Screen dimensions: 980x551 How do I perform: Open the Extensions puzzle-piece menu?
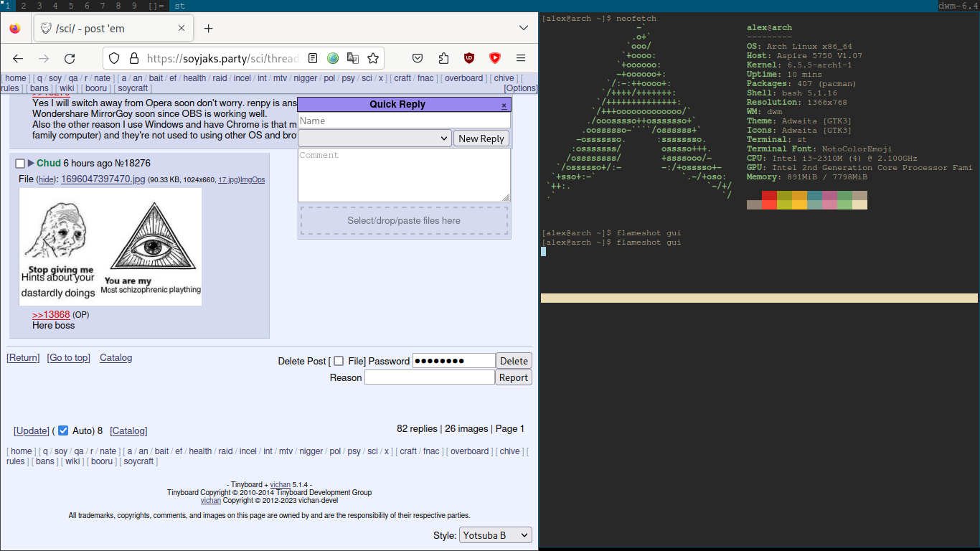(443, 59)
